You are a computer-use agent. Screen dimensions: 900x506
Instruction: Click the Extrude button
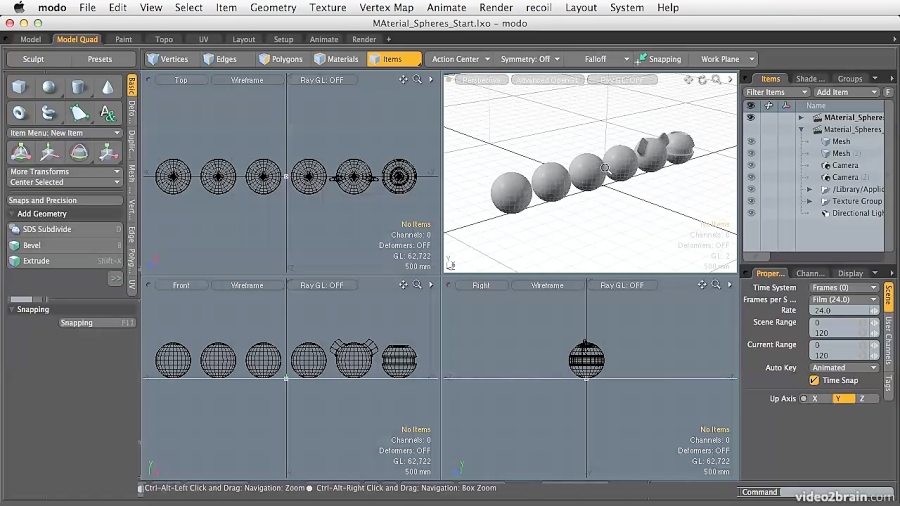(37, 261)
